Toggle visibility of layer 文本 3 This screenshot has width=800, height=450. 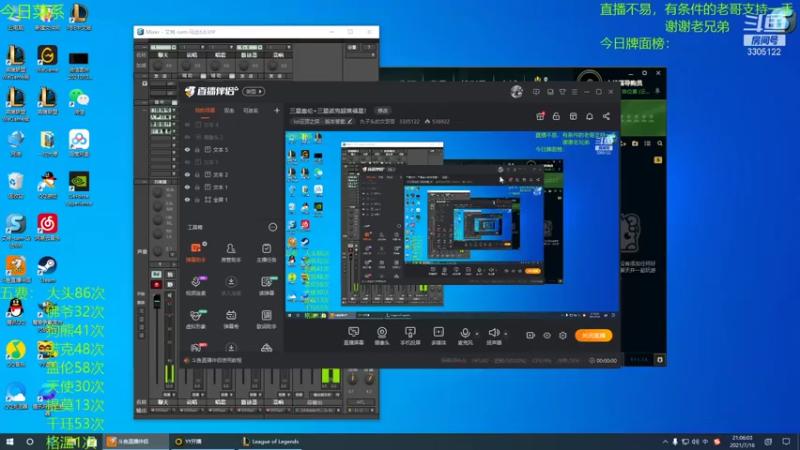coord(187,162)
